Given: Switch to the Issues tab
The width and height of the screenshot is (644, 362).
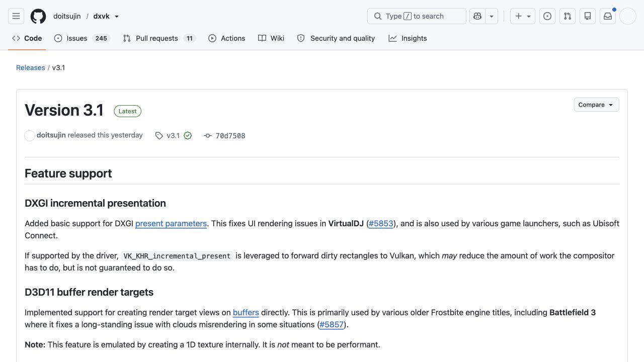Looking at the screenshot, I should pyautogui.click(x=82, y=38).
